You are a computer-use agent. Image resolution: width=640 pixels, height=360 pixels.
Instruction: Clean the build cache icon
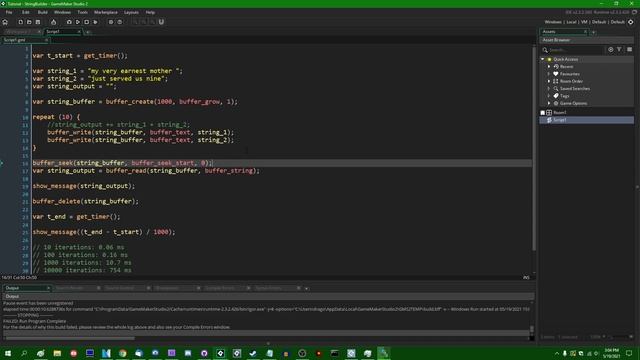pos(96,22)
